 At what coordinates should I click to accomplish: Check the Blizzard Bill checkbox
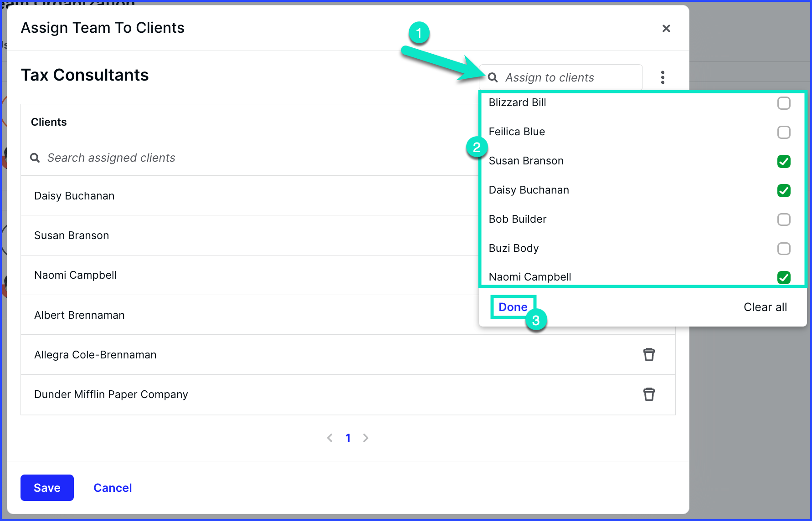click(x=784, y=103)
